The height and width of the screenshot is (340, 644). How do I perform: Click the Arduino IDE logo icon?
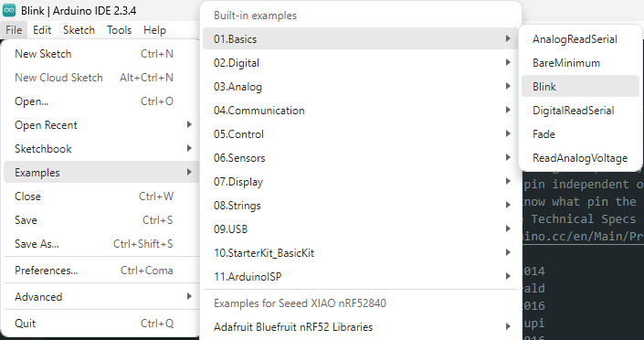click(9, 10)
